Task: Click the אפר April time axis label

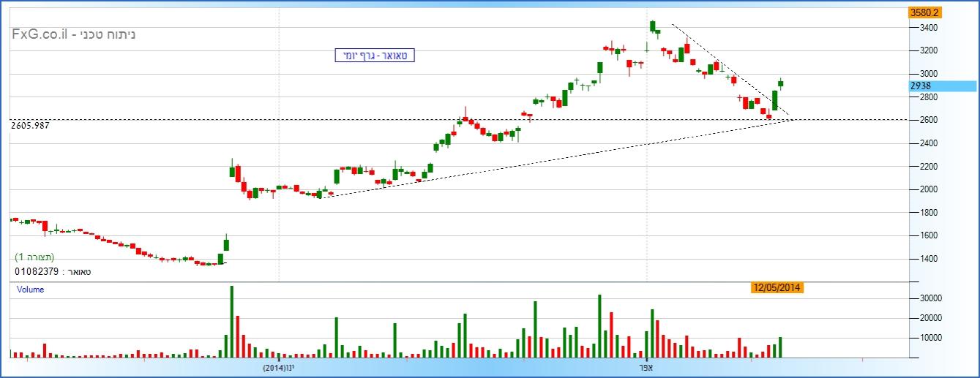Action: 647,368
